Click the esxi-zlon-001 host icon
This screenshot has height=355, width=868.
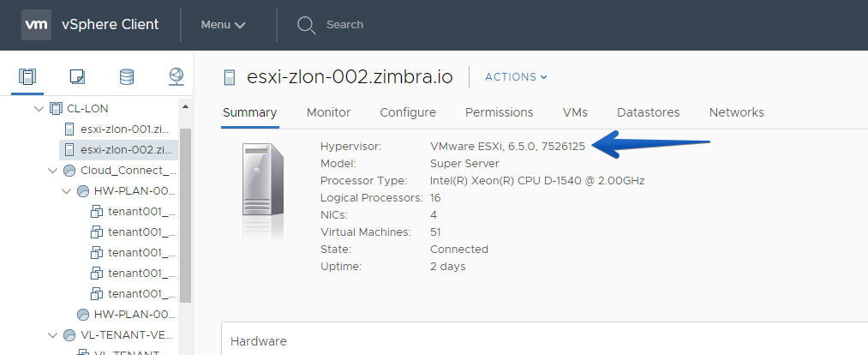(x=69, y=129)
